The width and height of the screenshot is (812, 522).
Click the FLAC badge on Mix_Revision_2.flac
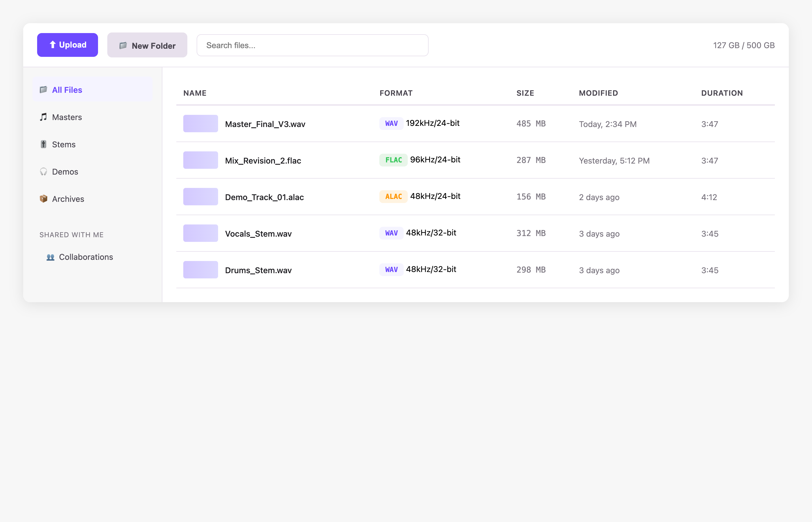pos(393,160)
